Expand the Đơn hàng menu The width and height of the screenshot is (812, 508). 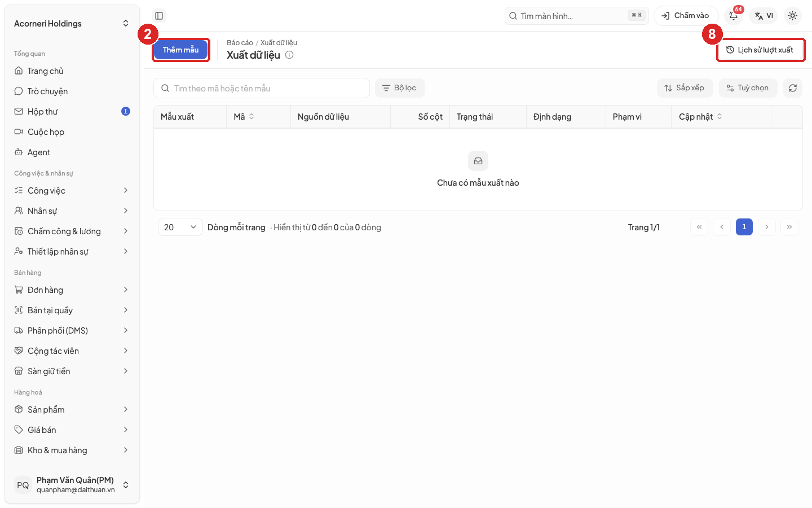[72, 290]
